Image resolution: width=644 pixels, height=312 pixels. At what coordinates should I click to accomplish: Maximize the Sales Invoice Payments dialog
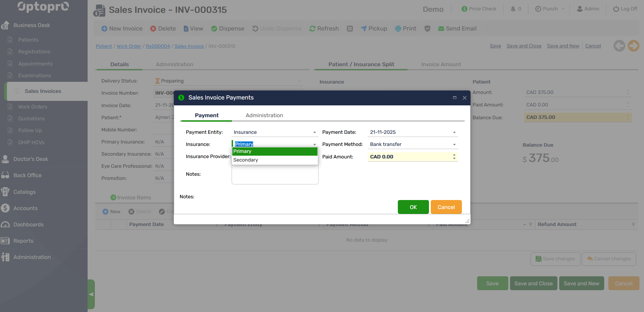coord(455,98)
